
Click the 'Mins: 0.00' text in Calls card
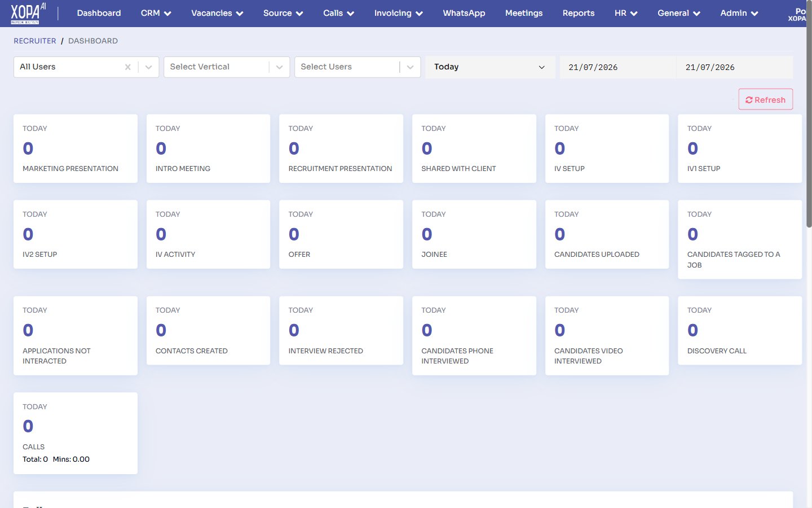(x=71, y=459)
